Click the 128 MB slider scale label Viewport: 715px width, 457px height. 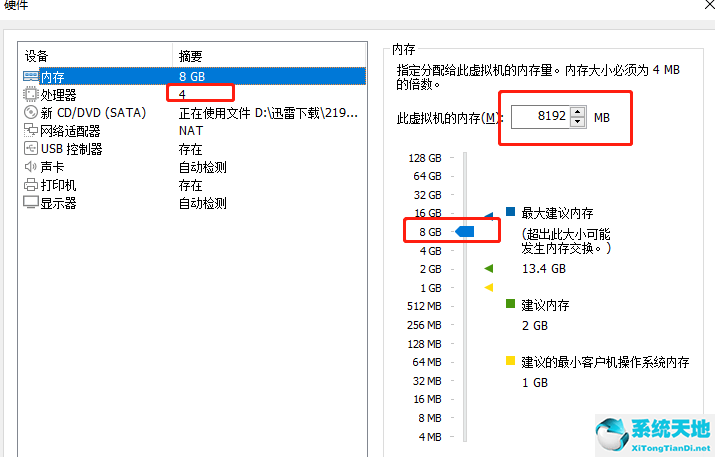(x=425, y=344)
